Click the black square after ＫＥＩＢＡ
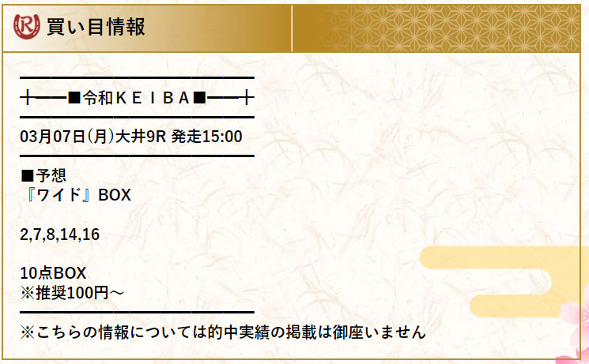 [201, 98]
